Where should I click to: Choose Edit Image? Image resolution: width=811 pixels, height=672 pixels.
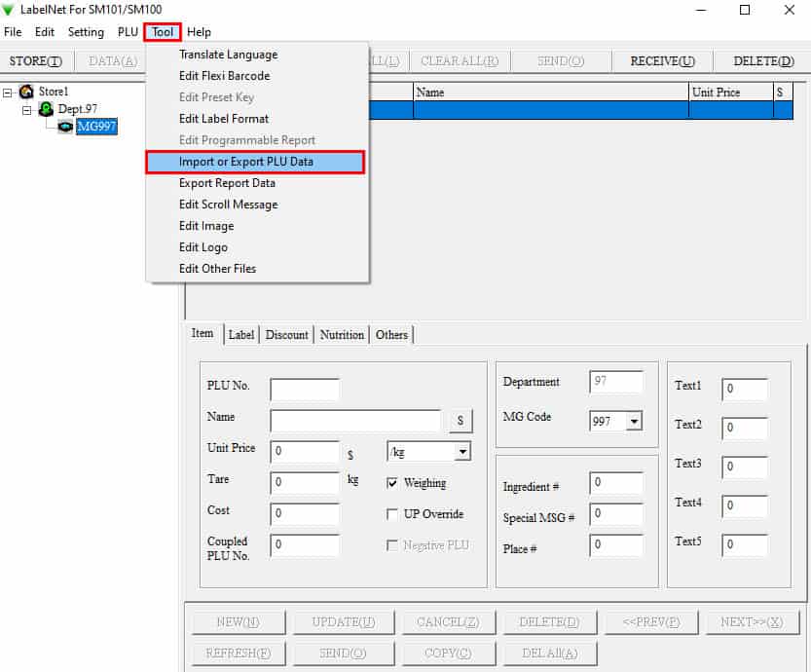(x=258, y=226)
